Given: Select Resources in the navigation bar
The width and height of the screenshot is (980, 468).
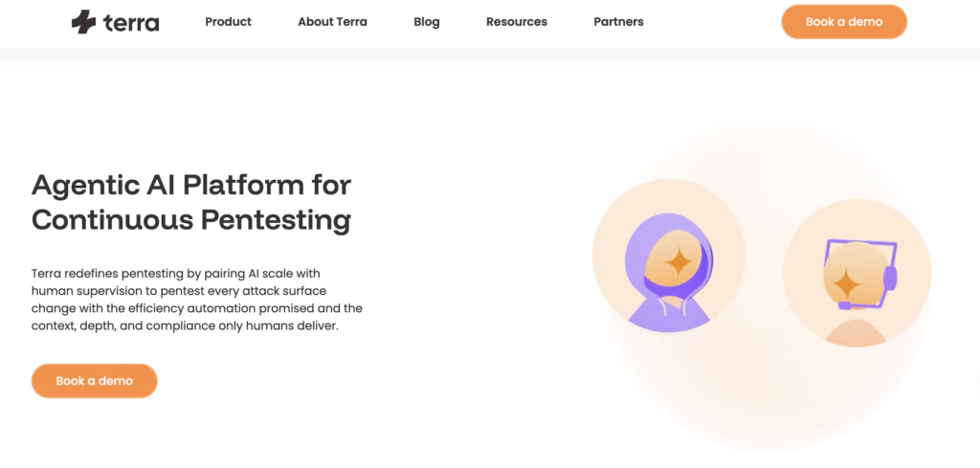Looking at the screenshot, I should point(517,22).
